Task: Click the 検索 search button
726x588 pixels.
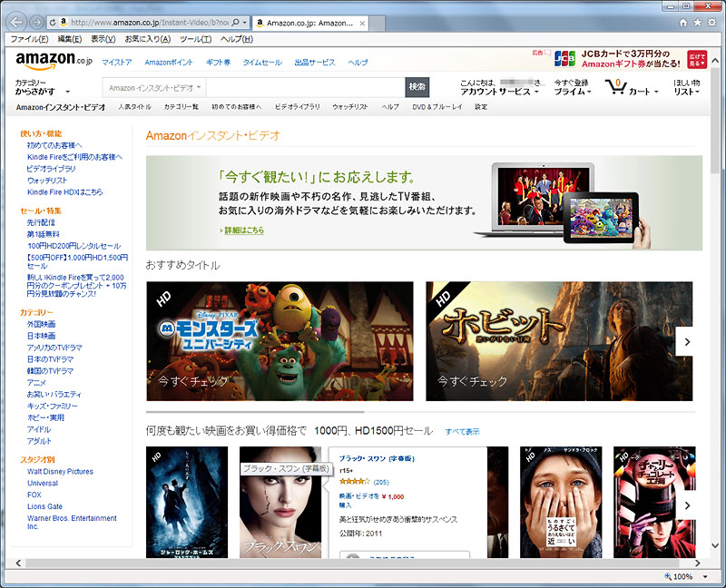Action: [417, 87]
